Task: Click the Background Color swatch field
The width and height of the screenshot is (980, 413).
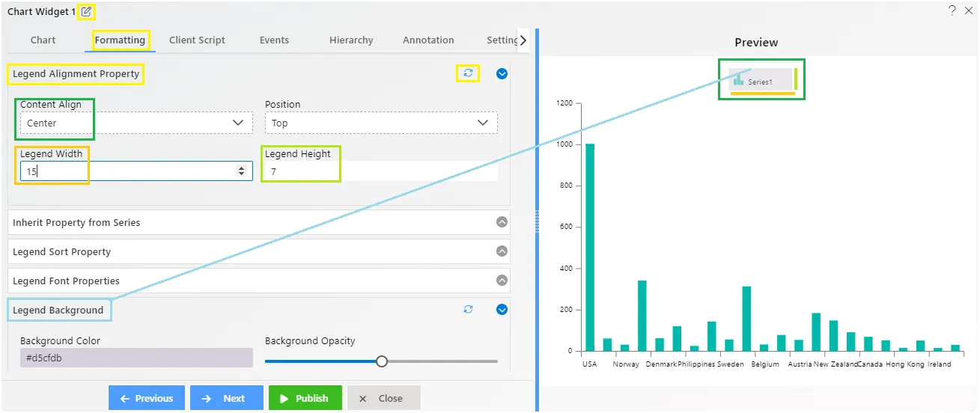Action: click(x=136, y=358)
